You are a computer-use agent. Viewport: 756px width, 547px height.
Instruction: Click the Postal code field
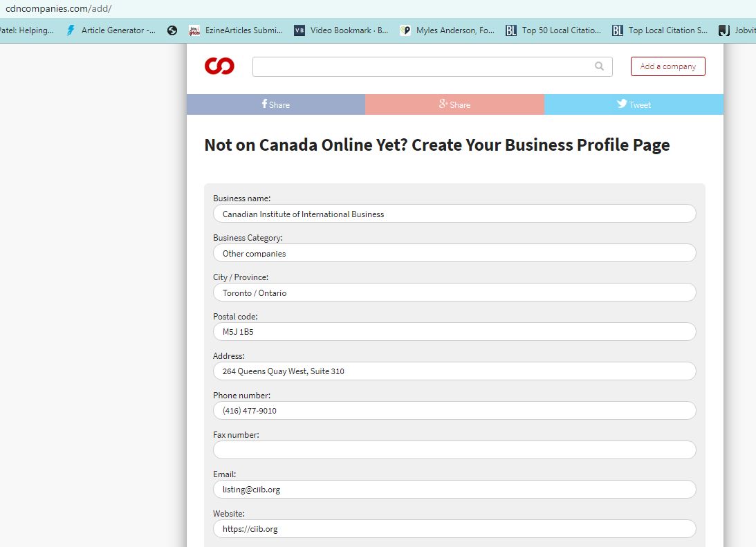(x=454, y=331)
